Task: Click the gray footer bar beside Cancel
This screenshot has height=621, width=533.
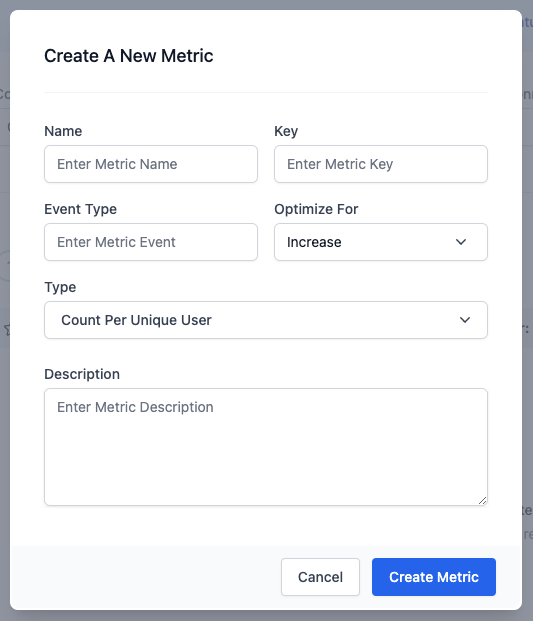Action: [x=146, y=578]
